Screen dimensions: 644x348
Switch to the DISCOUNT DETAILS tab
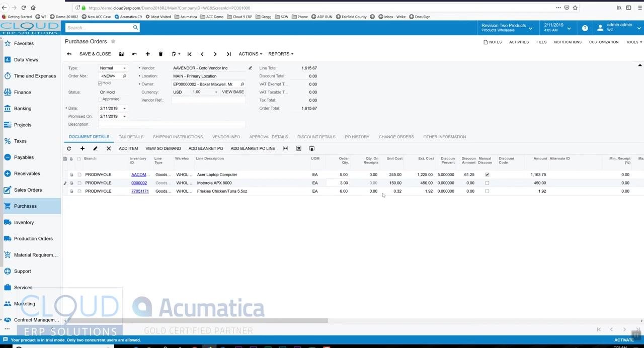(316, 137)
